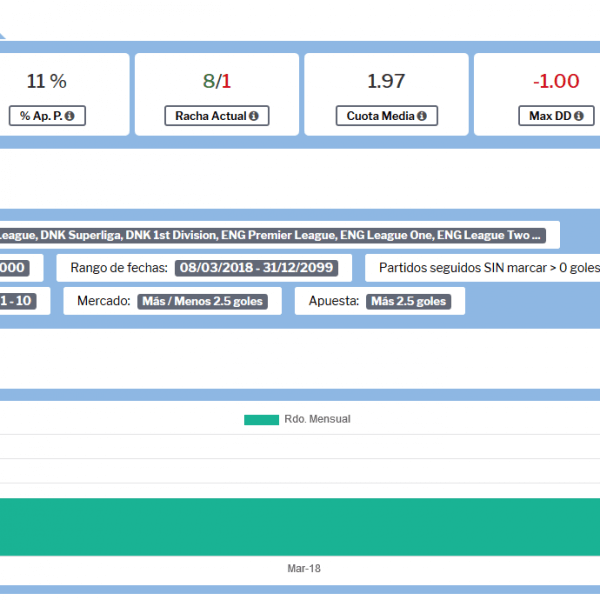Click the red -1.00 drawdown value

[x=555, y=81]
